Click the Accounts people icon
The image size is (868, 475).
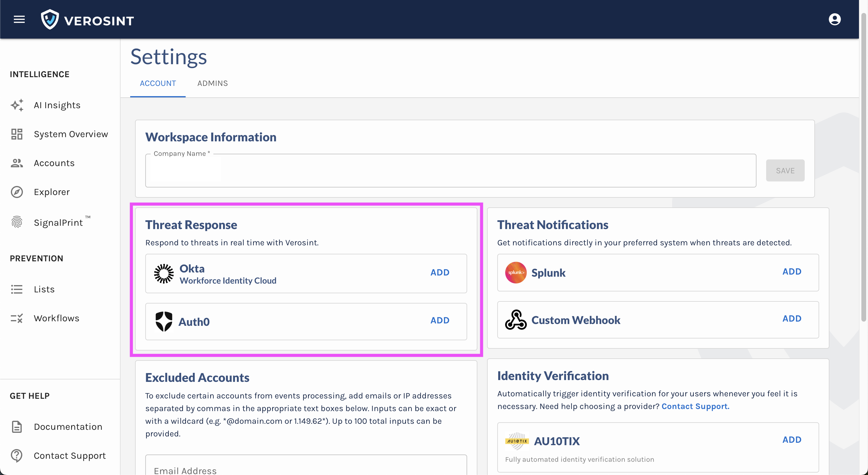17,163
